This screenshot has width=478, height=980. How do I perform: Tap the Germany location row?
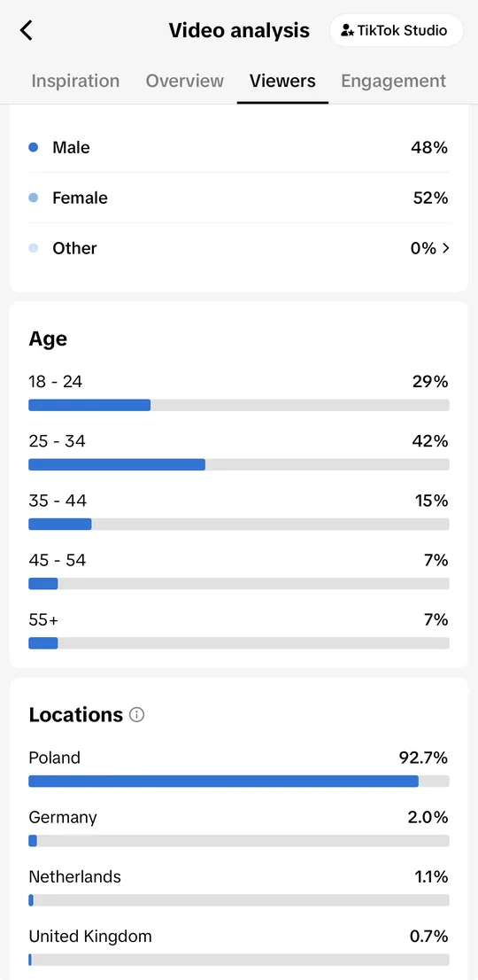239,828
